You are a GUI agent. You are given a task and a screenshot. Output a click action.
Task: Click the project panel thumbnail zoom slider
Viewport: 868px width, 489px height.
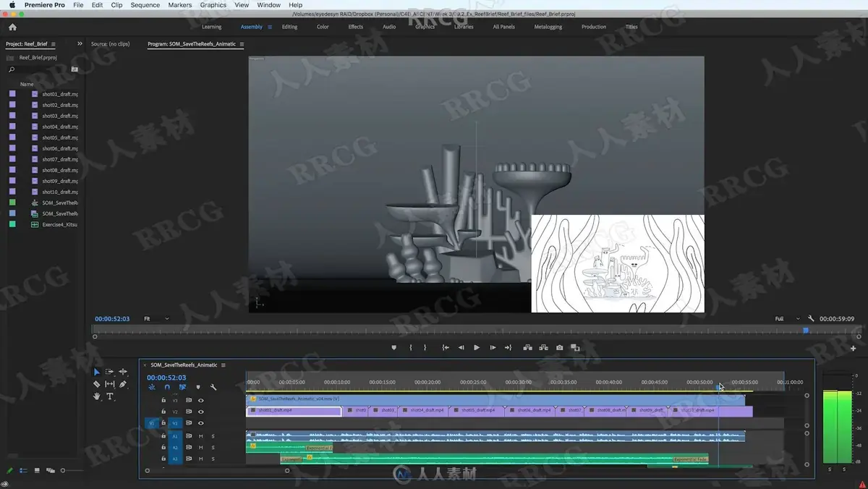click(63, 470)
